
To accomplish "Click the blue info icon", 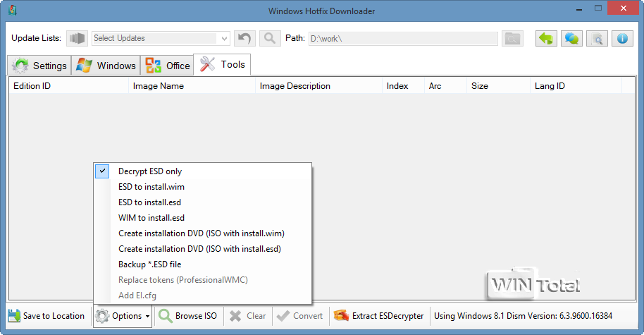I will click(622, 38).
